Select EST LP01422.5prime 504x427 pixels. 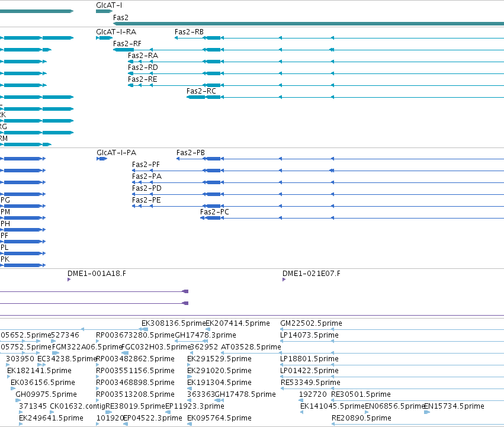[309, 371]
